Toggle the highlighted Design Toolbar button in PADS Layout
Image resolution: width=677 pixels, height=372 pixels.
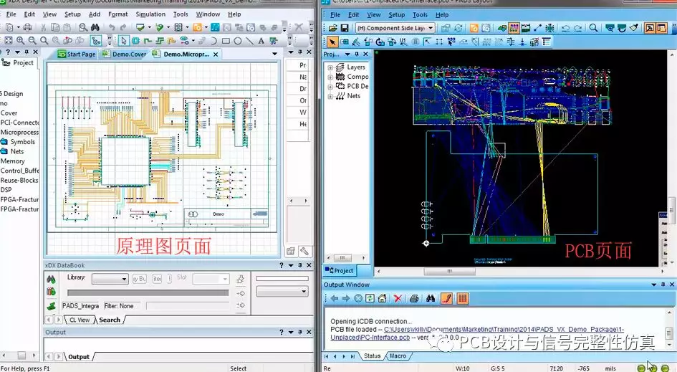point(514,28)
